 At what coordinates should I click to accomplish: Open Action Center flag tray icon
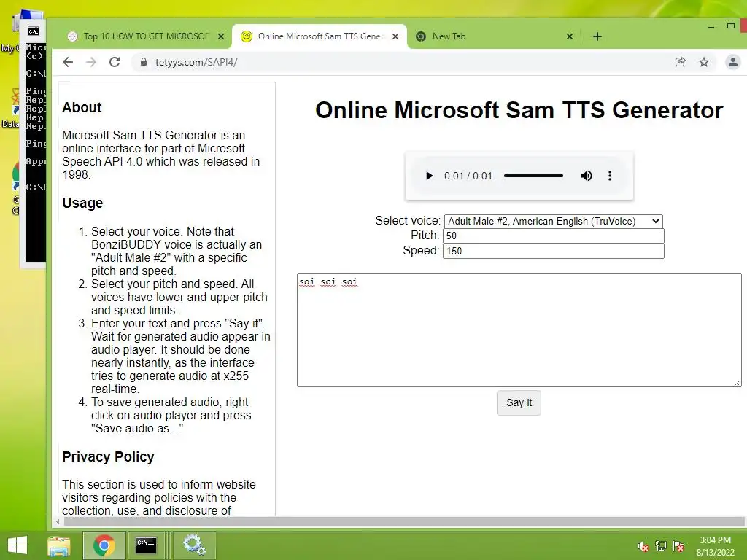click(678, 546)
